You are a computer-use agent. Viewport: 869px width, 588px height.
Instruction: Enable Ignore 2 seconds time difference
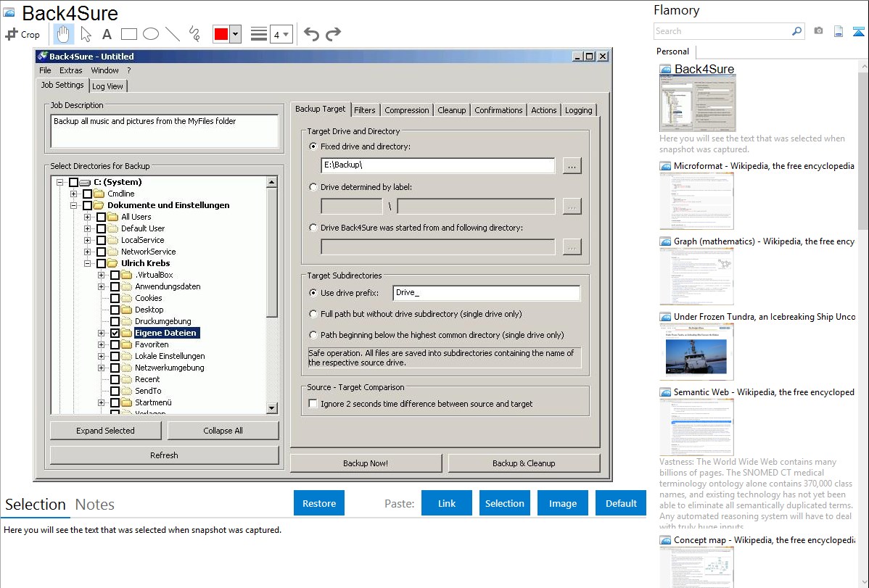[313, 404]
